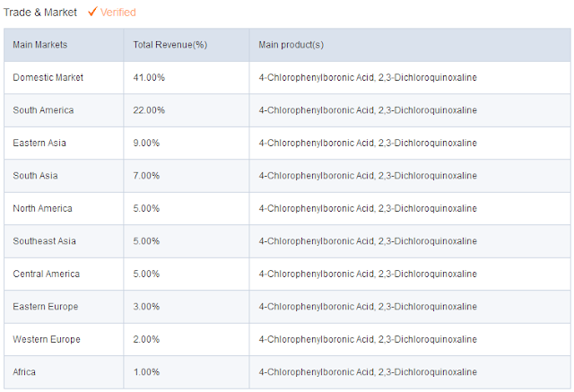
Task: Click the South Asia row label
Action: [x=35, y=176]
